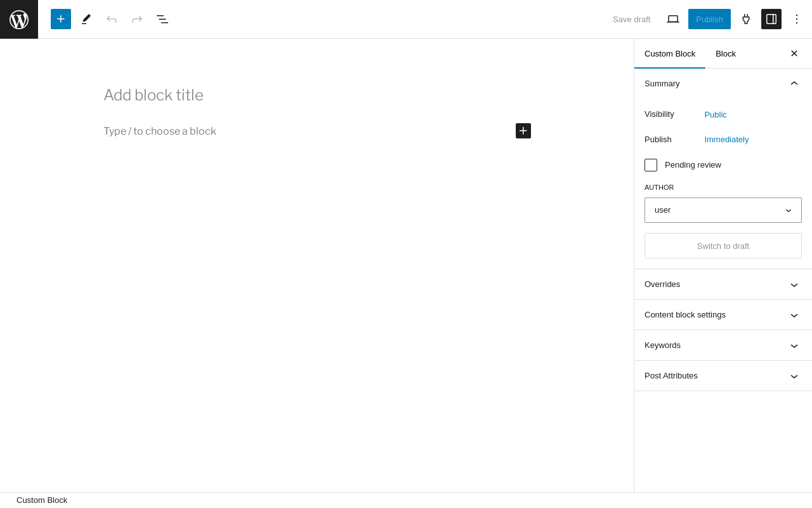Expand Content block settings panel

pyautogui.click(x=723, y=315)
